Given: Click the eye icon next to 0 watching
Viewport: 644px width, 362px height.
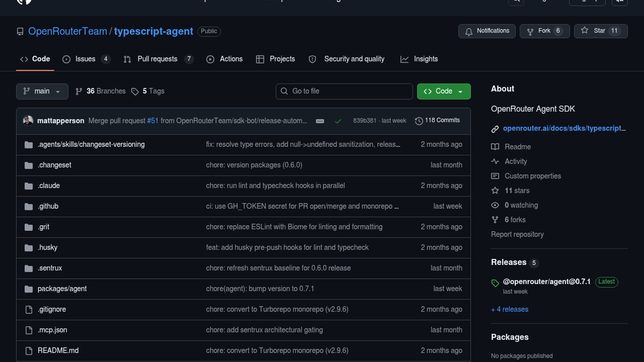Looking at the screenshot, I should 495,205.
